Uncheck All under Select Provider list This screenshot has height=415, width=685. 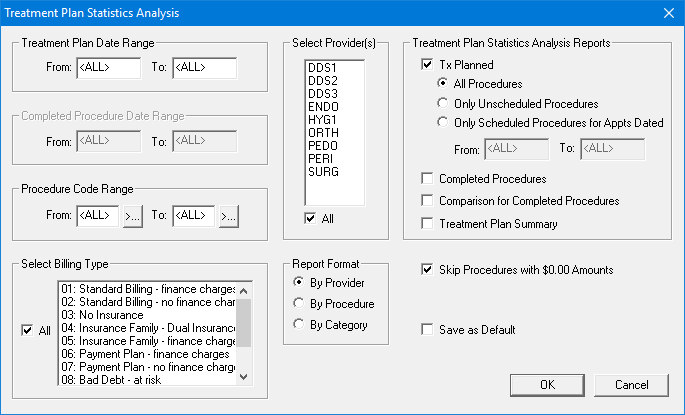(313, 218)
